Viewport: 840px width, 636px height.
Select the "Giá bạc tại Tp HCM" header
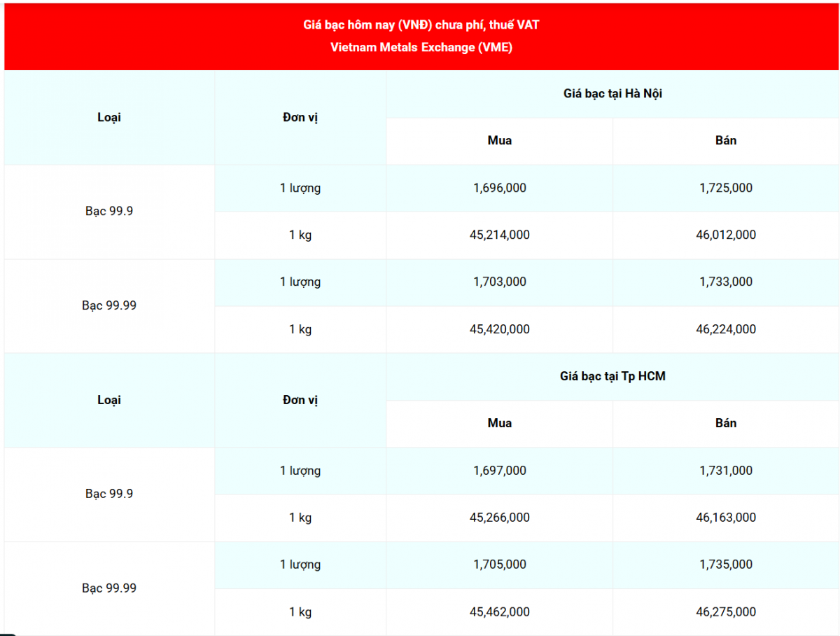coord(612,376)
